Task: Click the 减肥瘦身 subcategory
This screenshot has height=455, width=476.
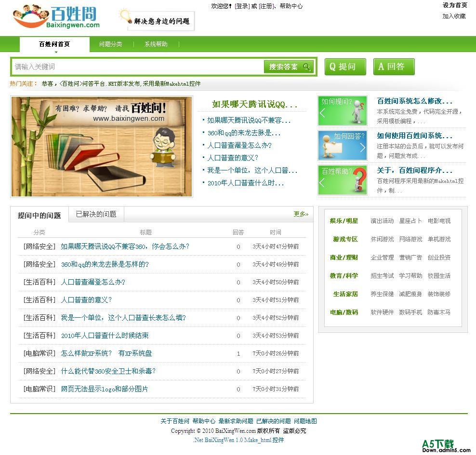Action: point(411,294)
